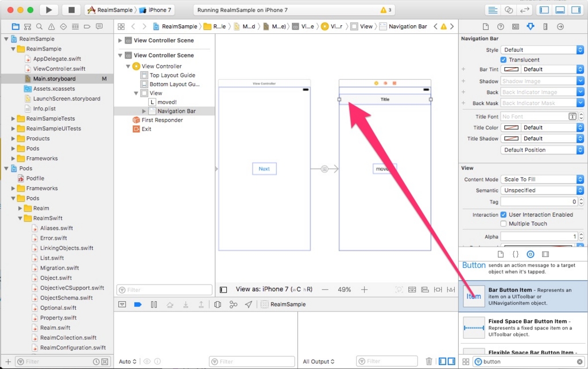Clear the library search field 'button'

click(x=580, y=362)
